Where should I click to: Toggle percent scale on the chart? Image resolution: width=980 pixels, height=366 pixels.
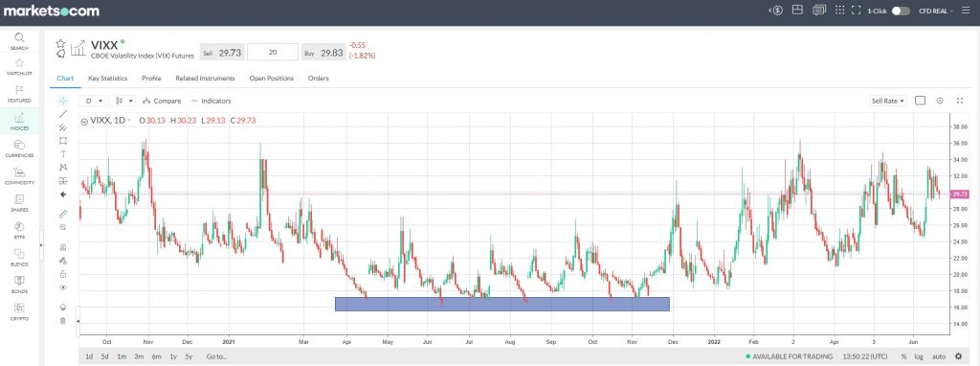click(x=903, y=356)
